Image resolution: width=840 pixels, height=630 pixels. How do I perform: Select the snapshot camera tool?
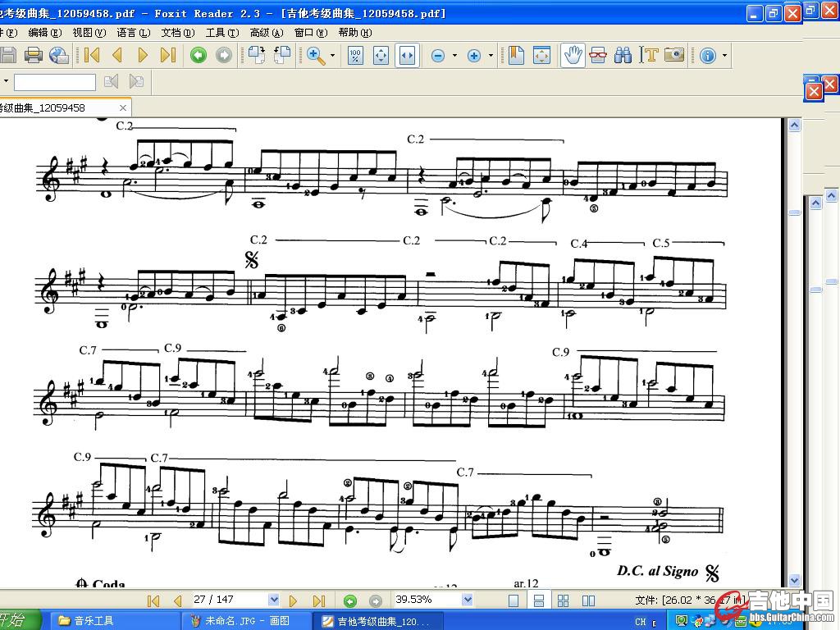tap(674, 55)
